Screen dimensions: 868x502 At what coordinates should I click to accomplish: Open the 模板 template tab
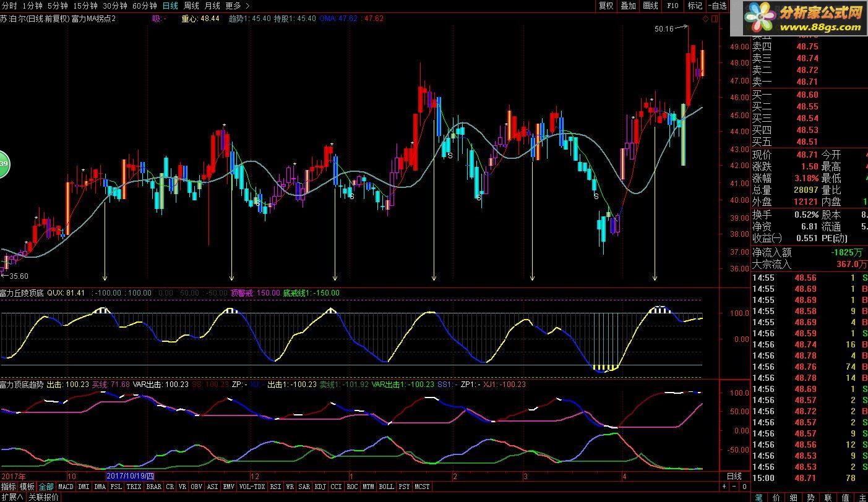click(27, 487)
